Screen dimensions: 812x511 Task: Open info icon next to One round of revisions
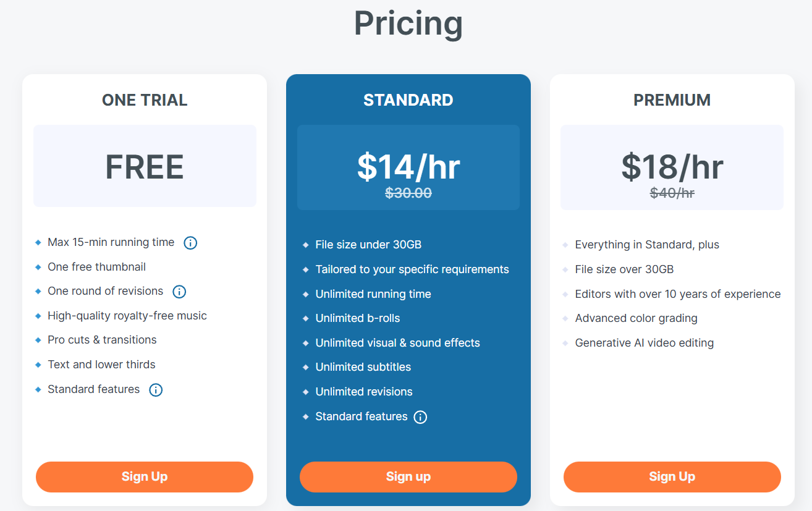(179, 292)
